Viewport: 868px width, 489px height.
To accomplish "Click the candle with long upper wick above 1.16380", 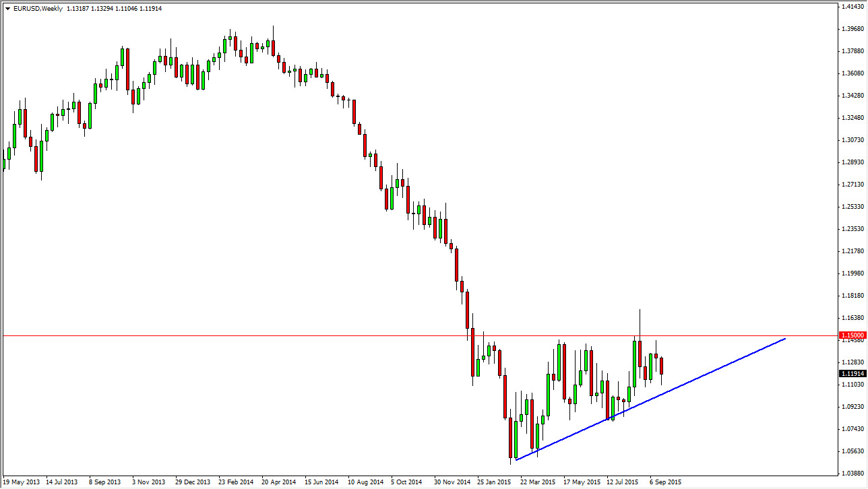I will (640, 317).
